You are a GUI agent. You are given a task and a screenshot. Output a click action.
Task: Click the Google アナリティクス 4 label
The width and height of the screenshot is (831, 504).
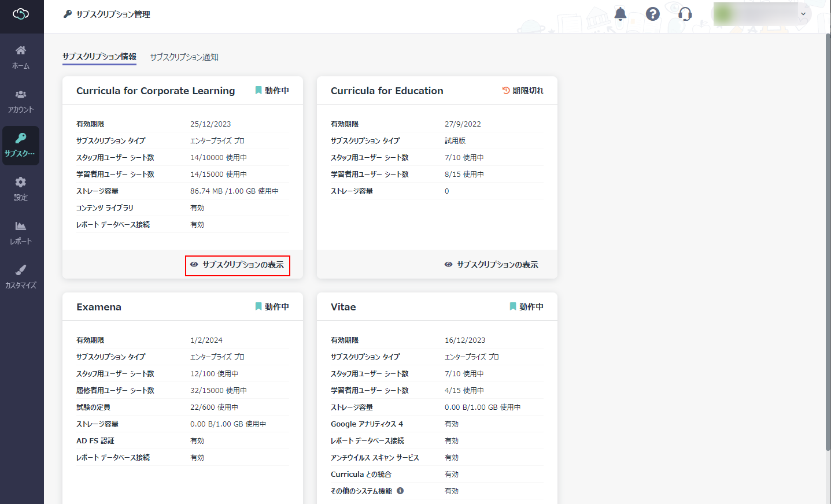pos(367,424)
